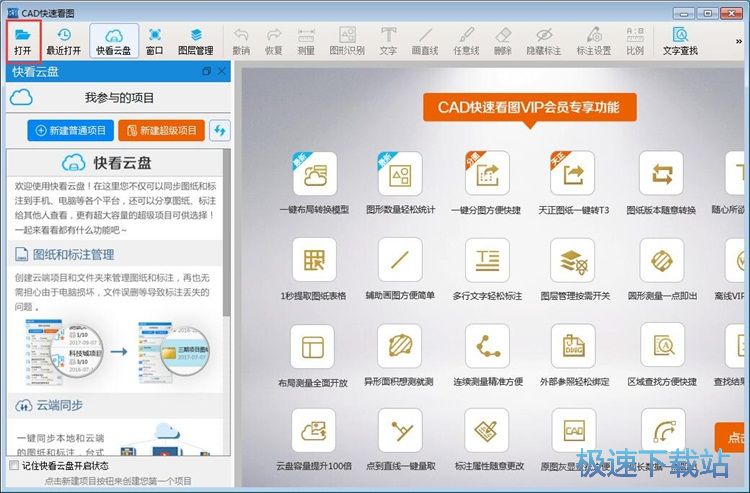The width and height of the screenshot is (750, 493).
Task: Open the 比例 scale tool
Action: coord(635,41)
